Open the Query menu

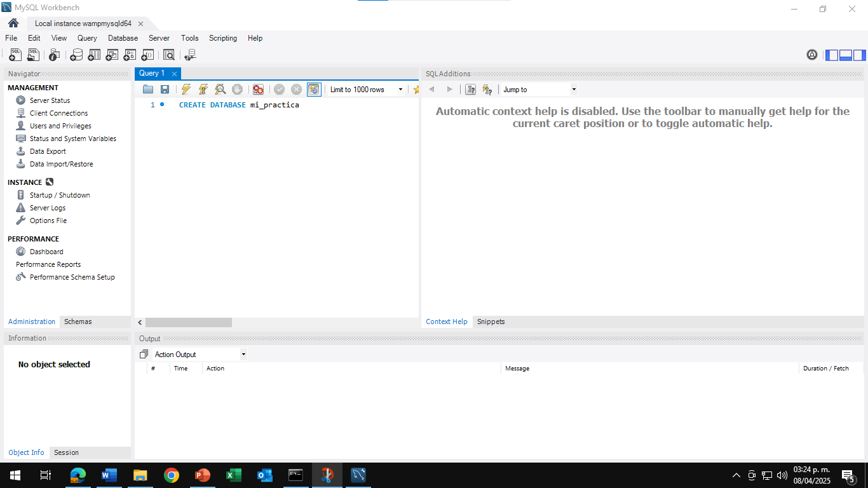(x=87, y=38)
